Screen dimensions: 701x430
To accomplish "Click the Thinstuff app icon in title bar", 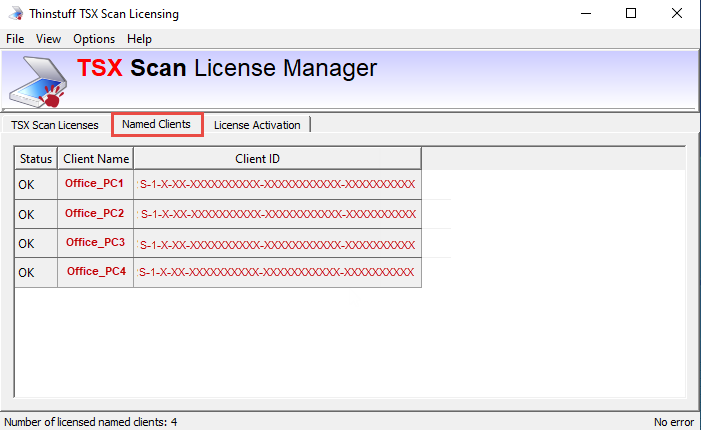I will pyautogui.click(x=16, y=13).
